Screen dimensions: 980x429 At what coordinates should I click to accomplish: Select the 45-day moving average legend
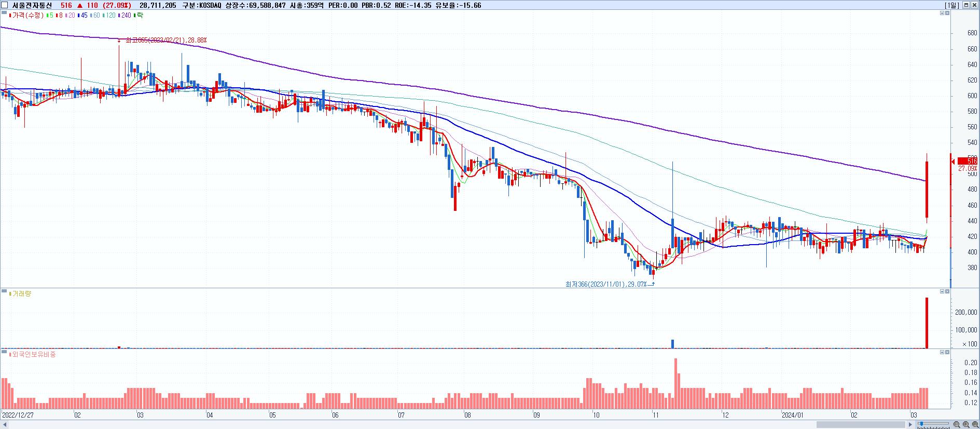click(82, 15)
